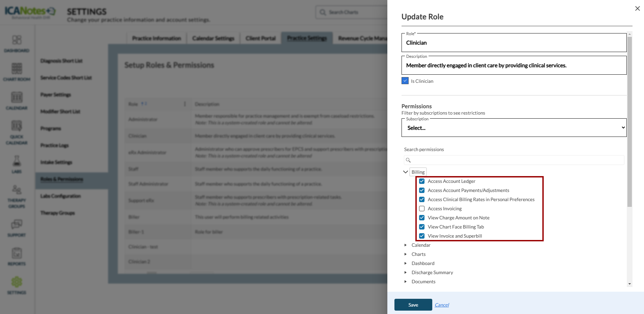Expand the Dashboard permissions group
This screenshot has width=644, height=314.
tap(406, 263)
